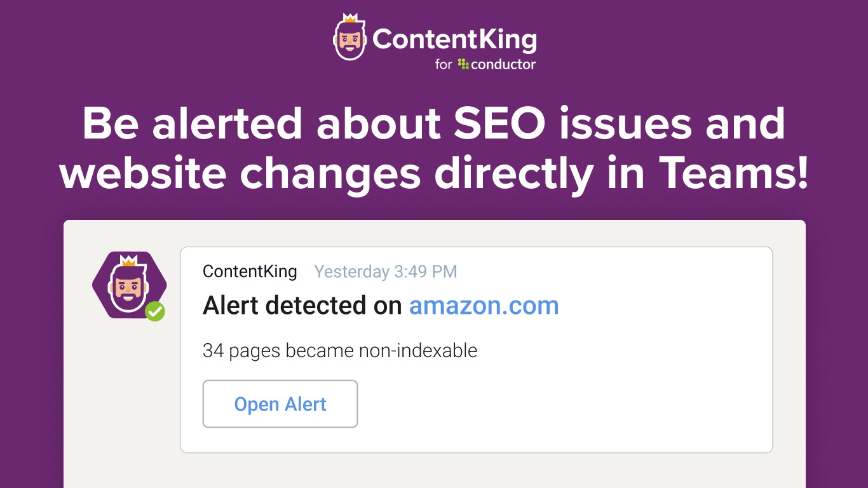
Task: Click the green checkmark status badge
Action: click(x=155, y=311)
